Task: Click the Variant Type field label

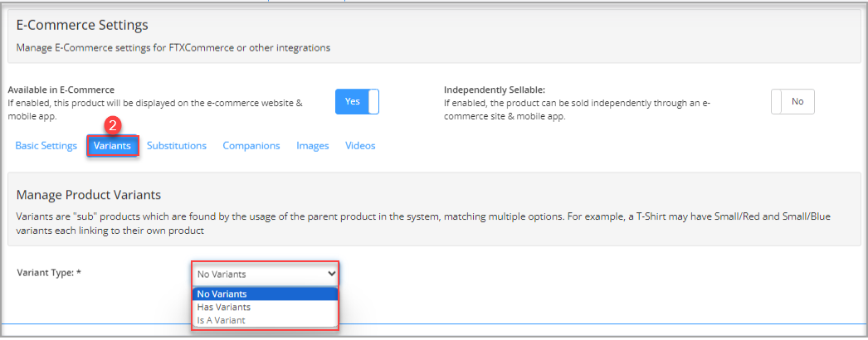Action: click(49, 273)
